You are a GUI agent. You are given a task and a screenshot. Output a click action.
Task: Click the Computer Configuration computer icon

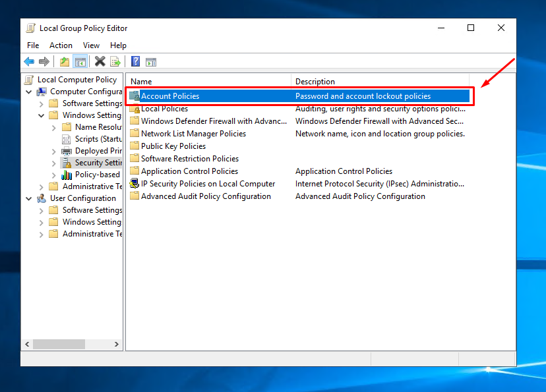tap(42, 92)
